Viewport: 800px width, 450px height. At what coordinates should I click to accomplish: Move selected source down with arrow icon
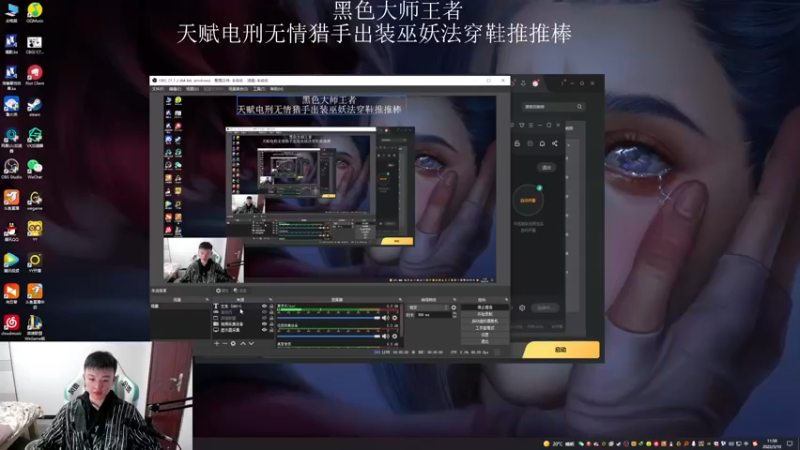click(x=251, y=343)
